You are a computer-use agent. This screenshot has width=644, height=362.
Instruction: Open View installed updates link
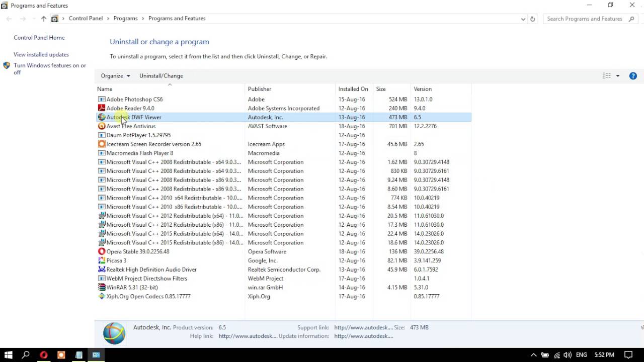point(41,55)
